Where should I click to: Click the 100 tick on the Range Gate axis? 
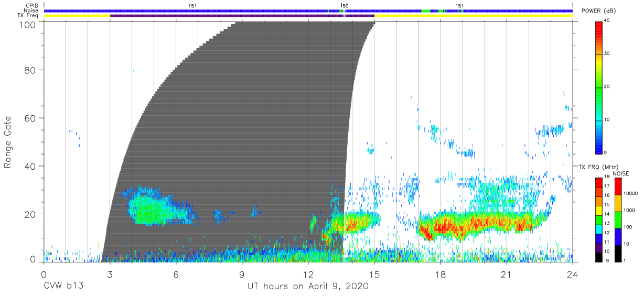pyautogui.click(x=28, y=24)
